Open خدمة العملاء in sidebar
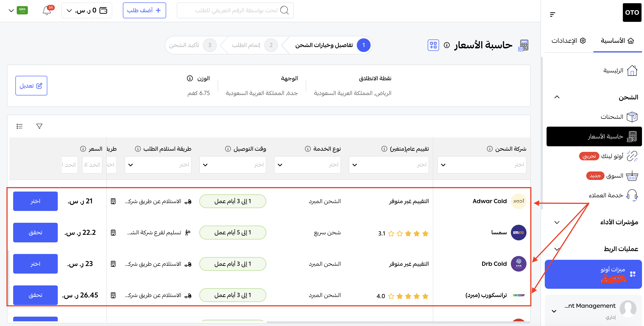The image size is (644, 326). 613,196
